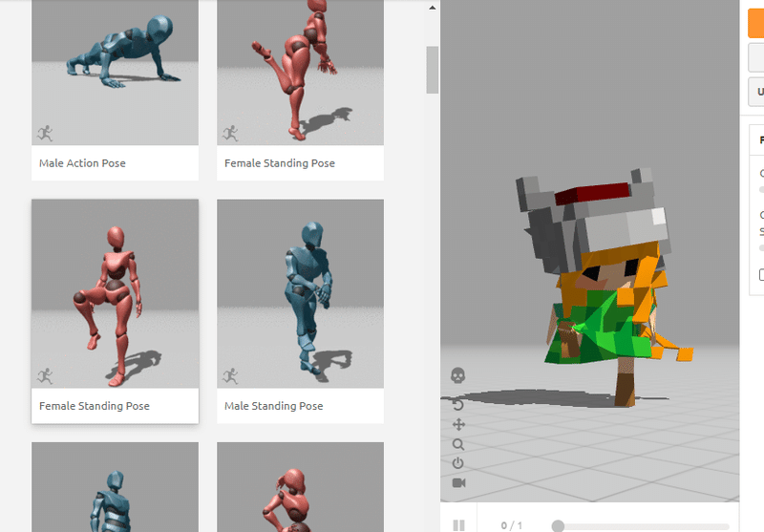Viewport: 764px width, 532px height.
Task: Click the running-man icon on the back-kick Female Standing Pose card
Action: click(x=230, y=133)
